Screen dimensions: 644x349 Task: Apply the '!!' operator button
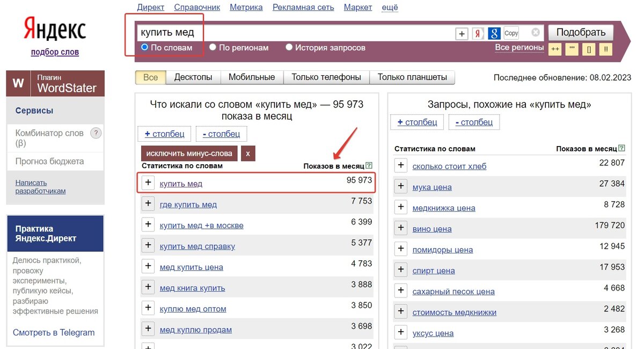606,48
